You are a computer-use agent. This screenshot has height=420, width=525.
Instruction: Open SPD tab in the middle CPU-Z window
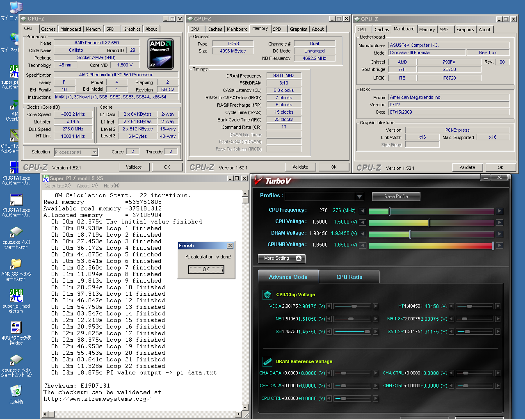click(x=277, y=29)
